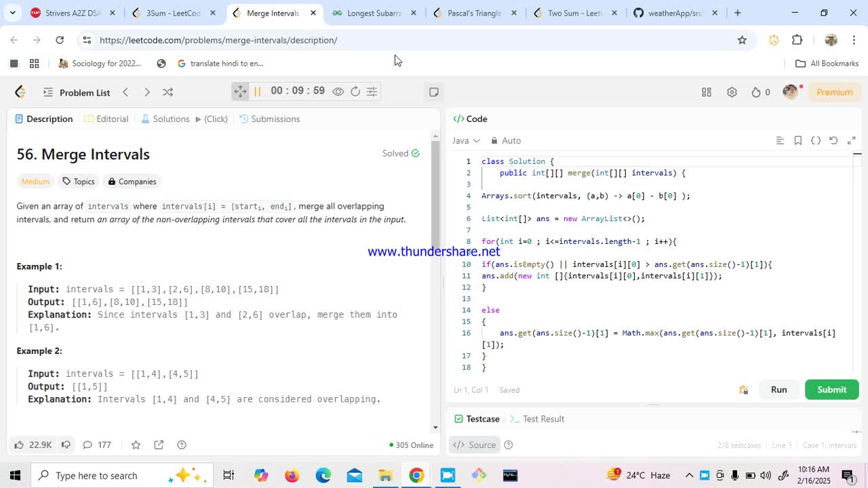Open File Explorer from taskbar
The image size is (868, 488).
click(385, 475)
